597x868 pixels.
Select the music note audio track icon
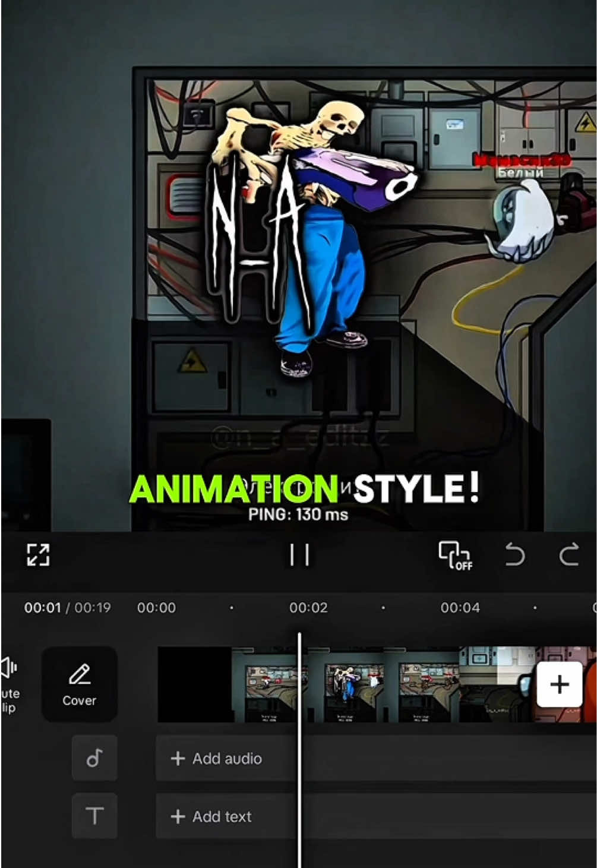(x=94, y=758)
